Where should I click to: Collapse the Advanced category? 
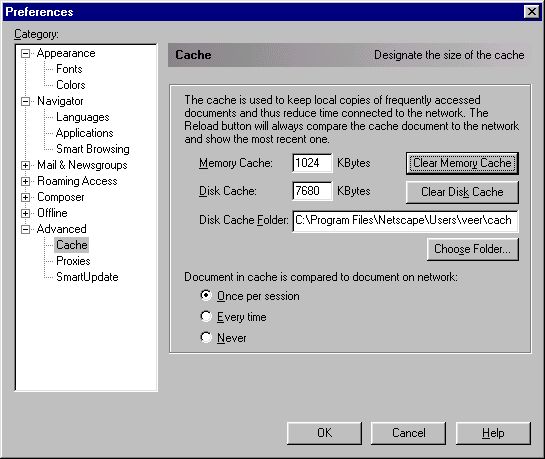(x=25, y=229)
